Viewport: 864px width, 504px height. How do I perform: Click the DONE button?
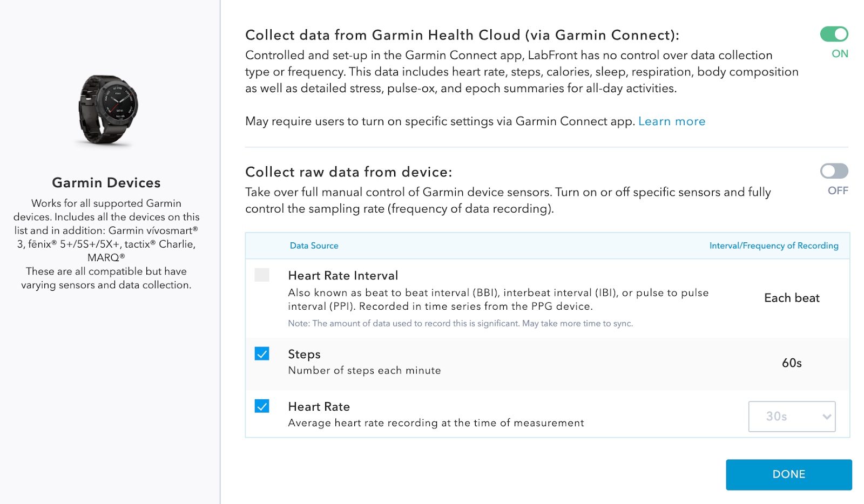coord(788,474)
